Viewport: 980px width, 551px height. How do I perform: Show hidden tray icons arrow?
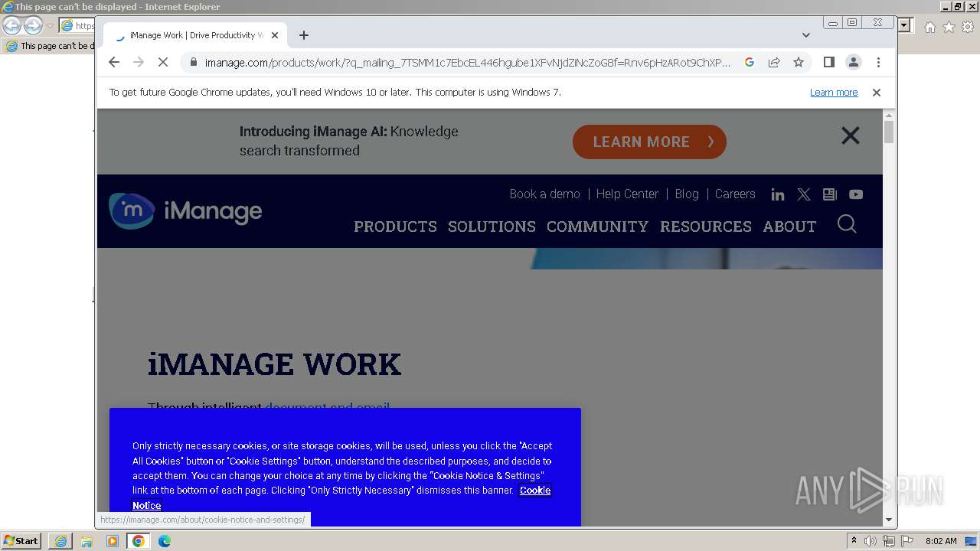click(854, 541)
